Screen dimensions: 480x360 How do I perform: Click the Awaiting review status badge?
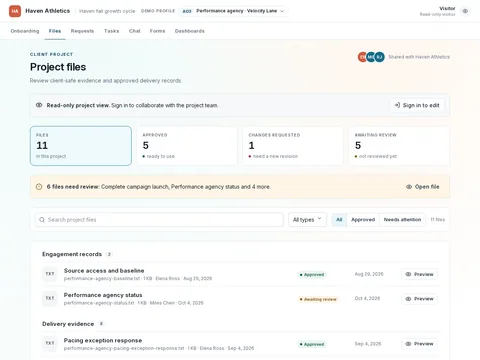pyautogui.click(x=318, y=299)
